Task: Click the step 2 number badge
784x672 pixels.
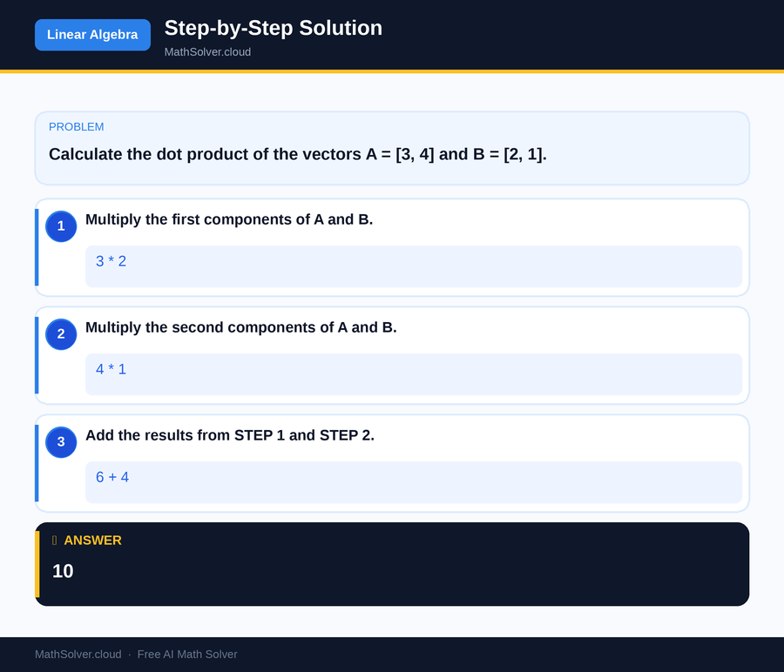Action: 61,334
